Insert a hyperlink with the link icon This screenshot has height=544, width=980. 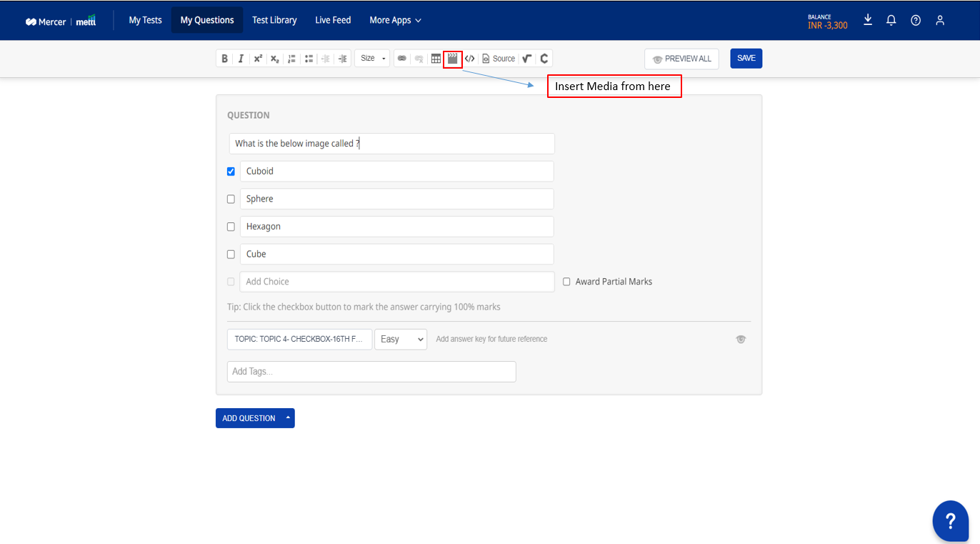[402, 59]
